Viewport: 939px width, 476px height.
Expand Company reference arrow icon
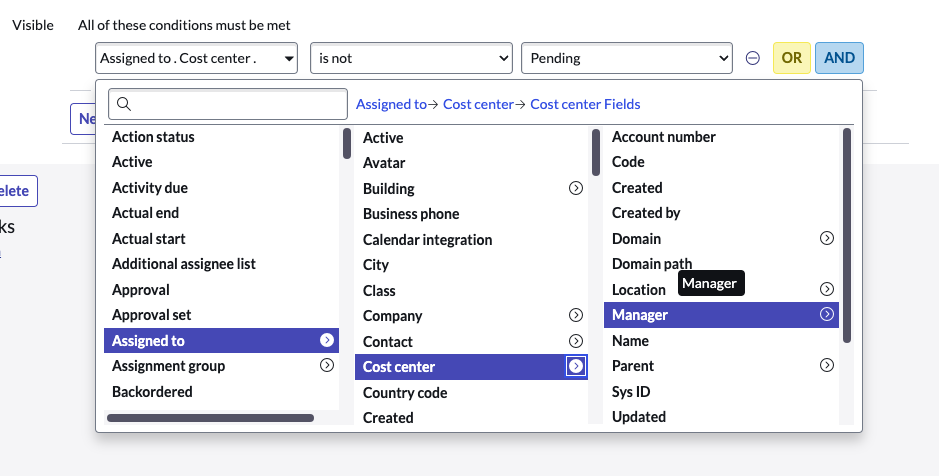pos(576,315)
